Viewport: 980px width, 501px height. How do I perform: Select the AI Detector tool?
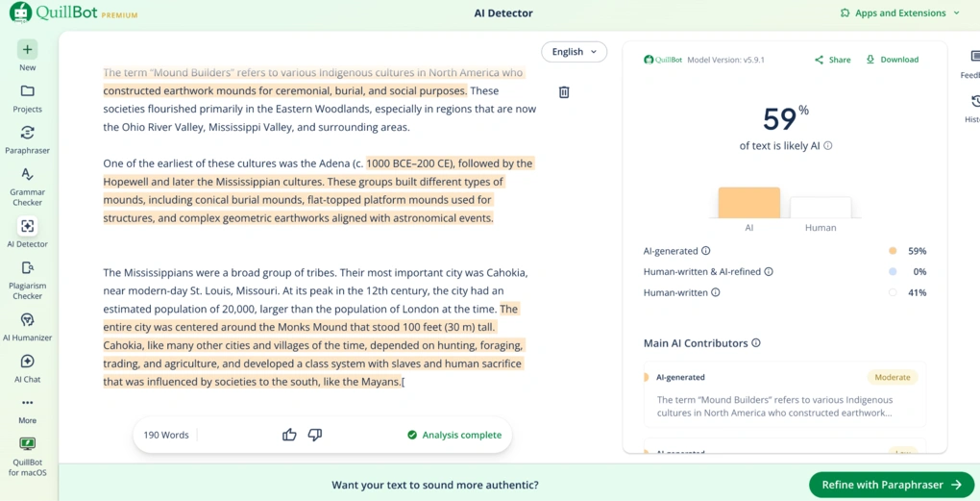click(x=27, y=233)
